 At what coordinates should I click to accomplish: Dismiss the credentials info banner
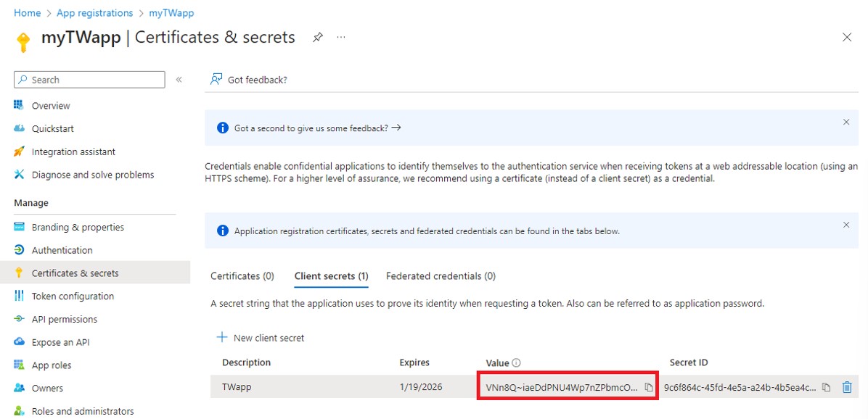coord(846,225)
